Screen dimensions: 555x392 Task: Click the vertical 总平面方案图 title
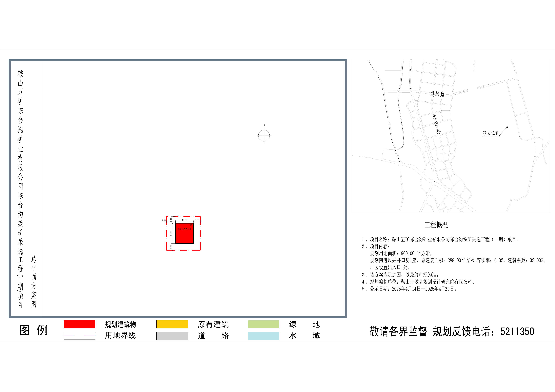click(34, 282)
